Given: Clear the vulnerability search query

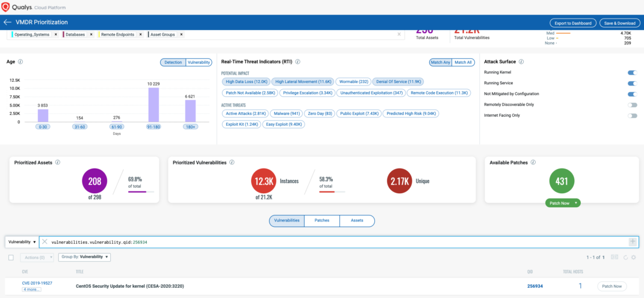Looking at the screenshot, I should pos(45,241).
